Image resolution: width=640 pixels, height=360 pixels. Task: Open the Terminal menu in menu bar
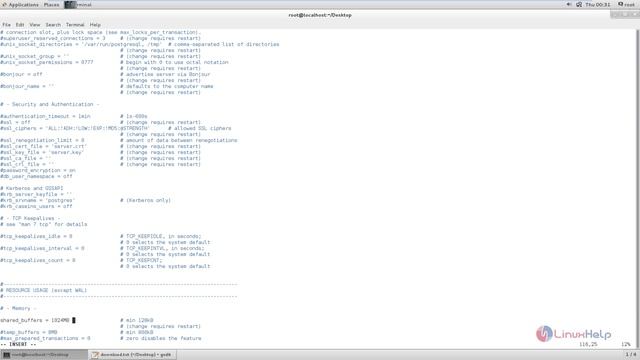[75, 25]
